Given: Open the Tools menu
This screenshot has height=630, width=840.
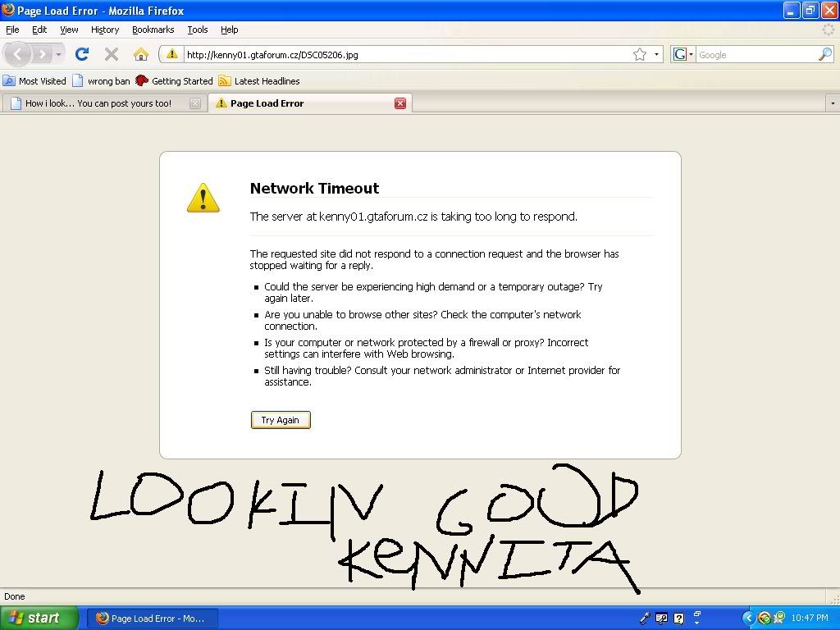Looking at the screenshot, I should coord(197,30).
